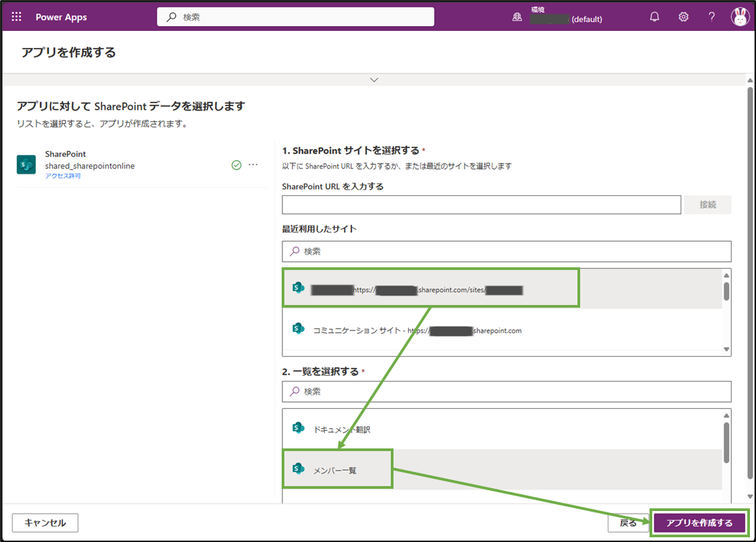The image size is (756, 542).
Task: Click the site list scroll-down arrow
Action: tap(726, 349)
